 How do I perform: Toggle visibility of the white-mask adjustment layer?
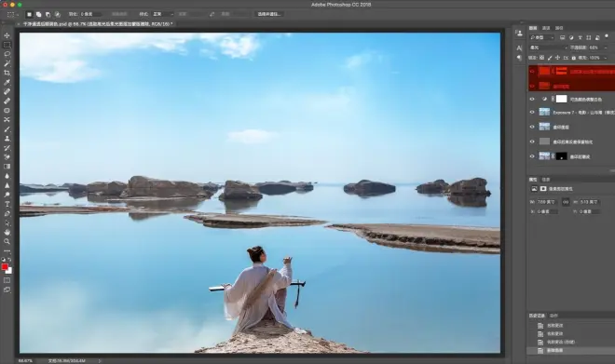coord(532,99)
